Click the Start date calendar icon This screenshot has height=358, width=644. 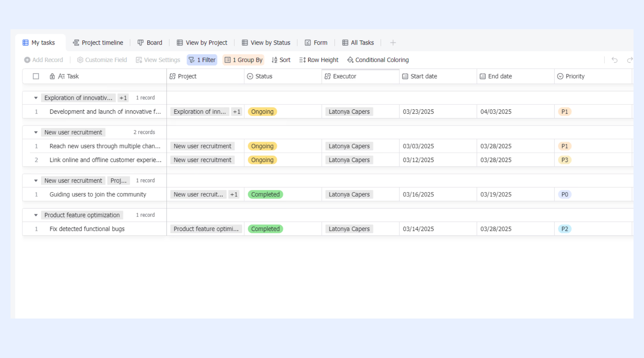point(405,76)
